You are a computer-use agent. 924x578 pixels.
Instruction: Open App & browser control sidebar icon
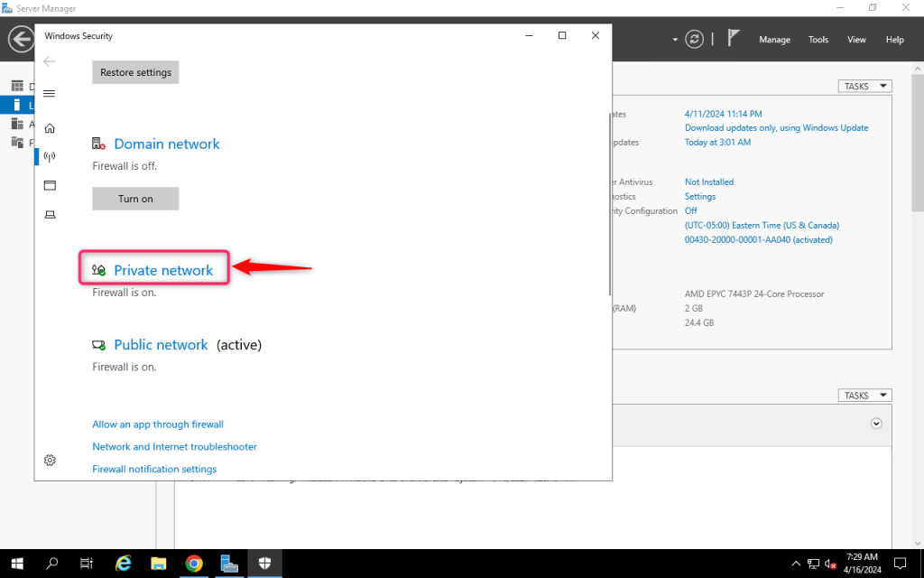[x=51, y=185]
